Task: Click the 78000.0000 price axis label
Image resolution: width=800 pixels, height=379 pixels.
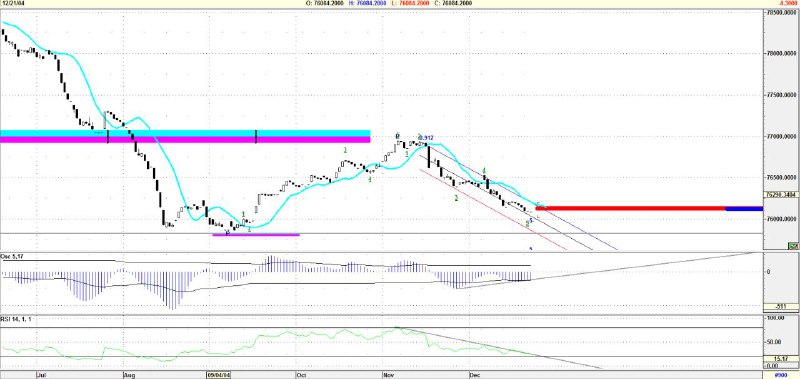Action: coord(782,53)
